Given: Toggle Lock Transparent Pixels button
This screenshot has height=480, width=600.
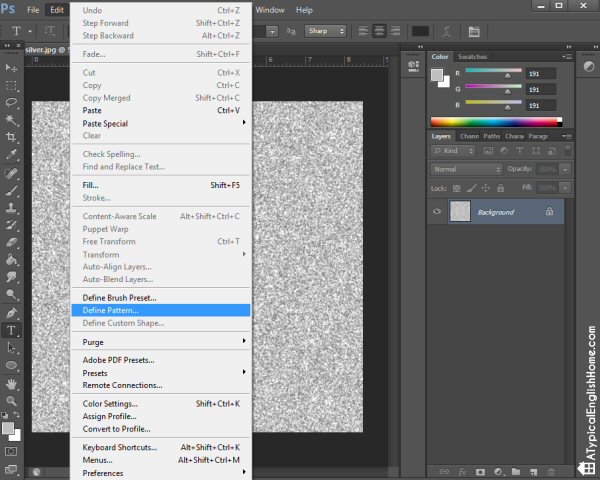Looking at the screenshot, I should tap(456, 188).
